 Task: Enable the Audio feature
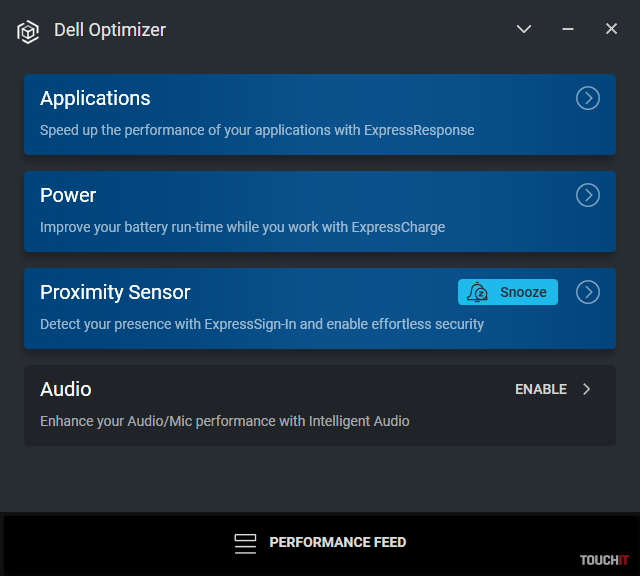[541, 389]
